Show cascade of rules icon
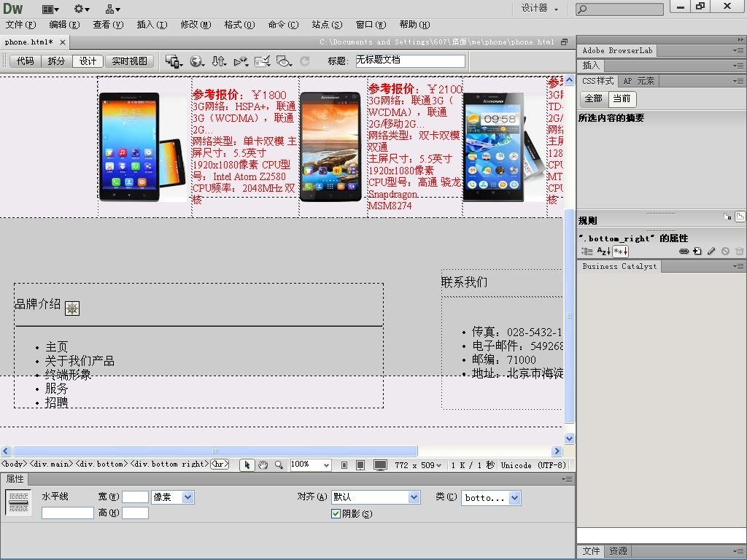The height and width of the screenshot is (560, 747). point(740,217)
